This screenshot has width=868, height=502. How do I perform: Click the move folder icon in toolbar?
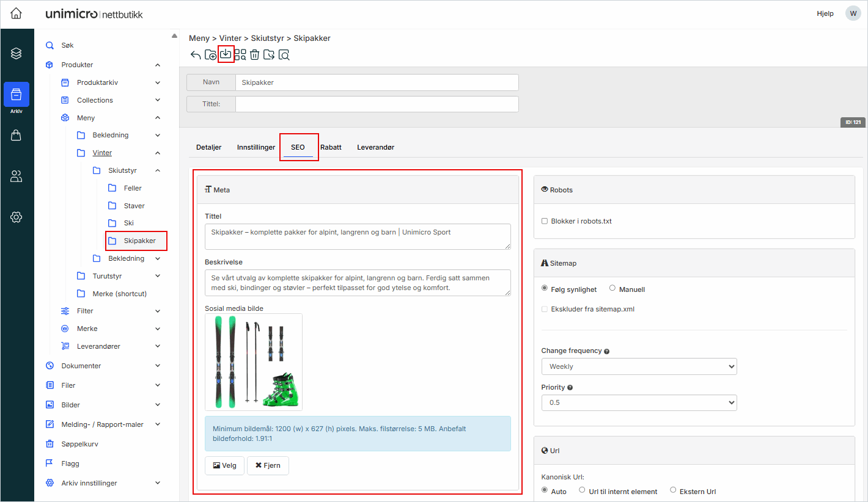[269, 55]
